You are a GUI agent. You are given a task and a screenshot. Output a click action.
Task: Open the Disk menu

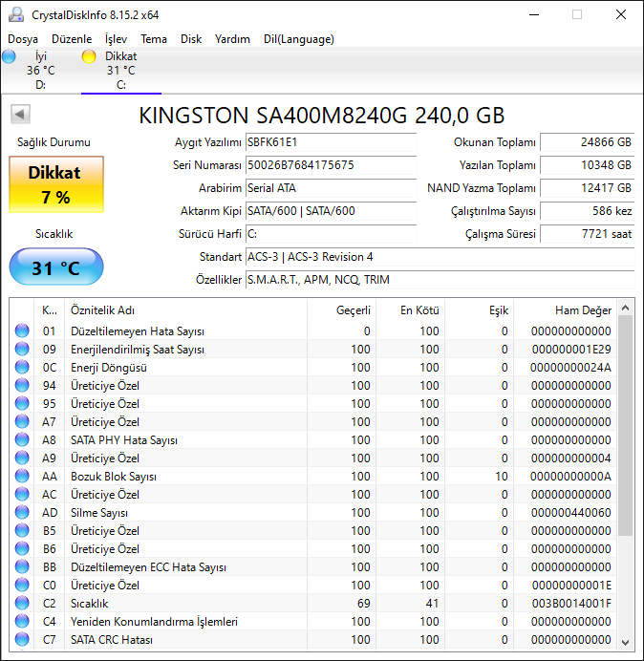click(191, 39)
